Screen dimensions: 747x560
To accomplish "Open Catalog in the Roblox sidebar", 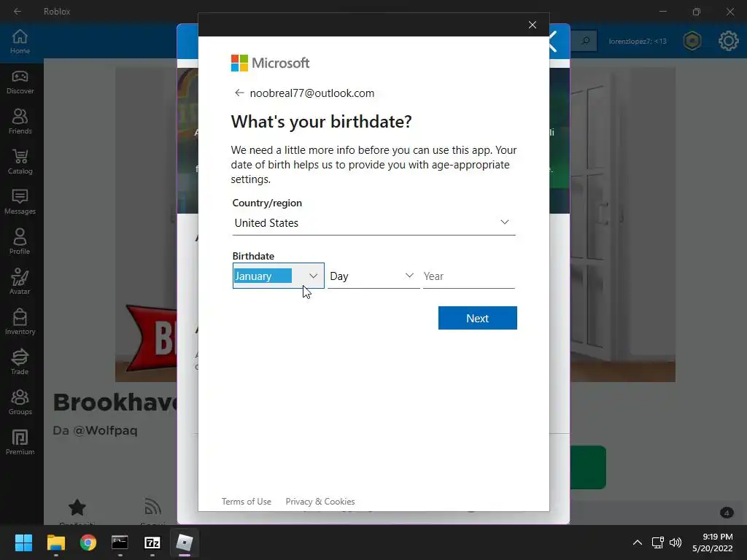I will tap(20, 162).
